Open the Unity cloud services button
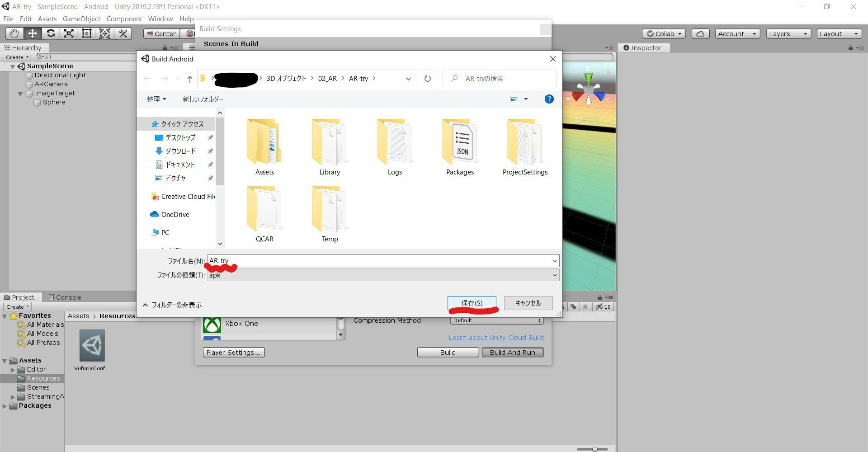This screenshot has width=868, height=452. (x=700, y=34)
